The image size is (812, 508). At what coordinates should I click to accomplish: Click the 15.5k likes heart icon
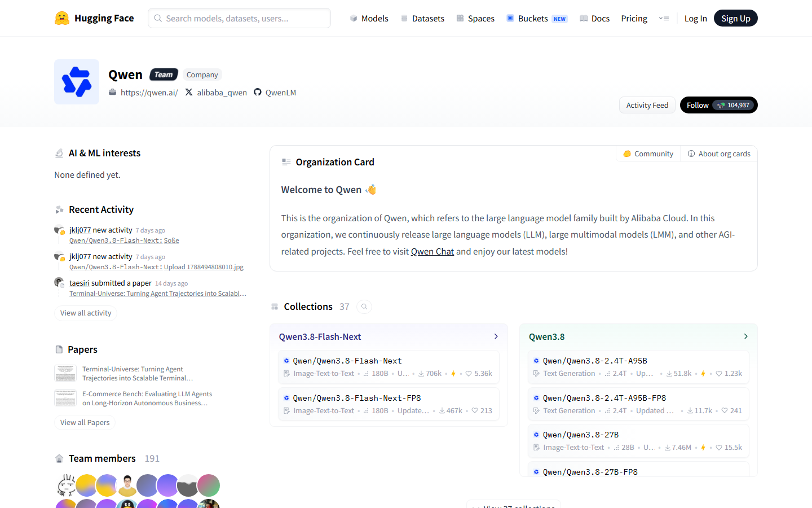pyautogui.click(x=719, y=448)
